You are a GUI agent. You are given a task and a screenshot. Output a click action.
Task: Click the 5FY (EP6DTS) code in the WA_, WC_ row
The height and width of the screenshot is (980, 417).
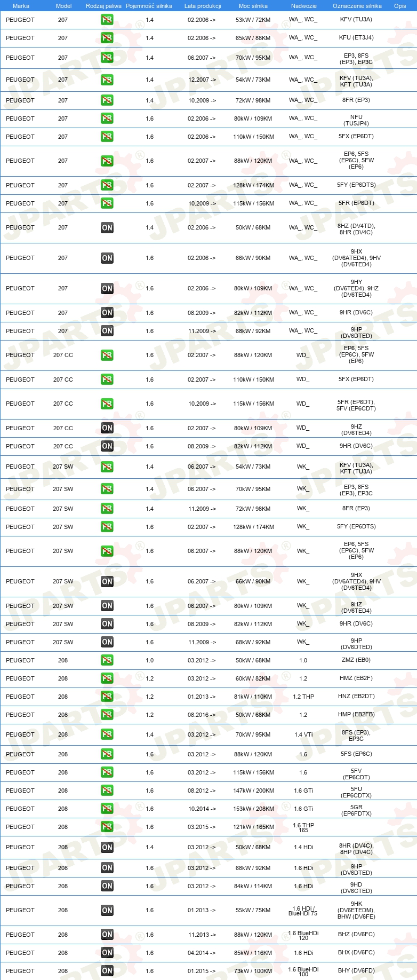(x=356, y=185)
